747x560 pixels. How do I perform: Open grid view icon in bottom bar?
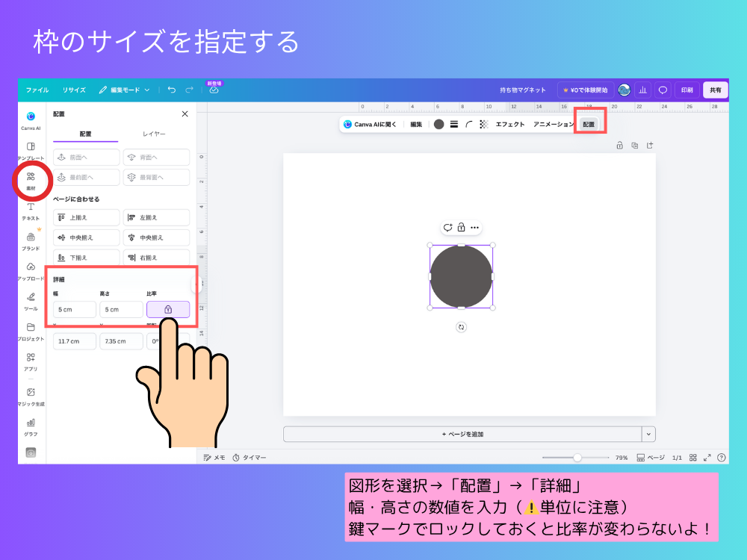[x=693, y=458]
